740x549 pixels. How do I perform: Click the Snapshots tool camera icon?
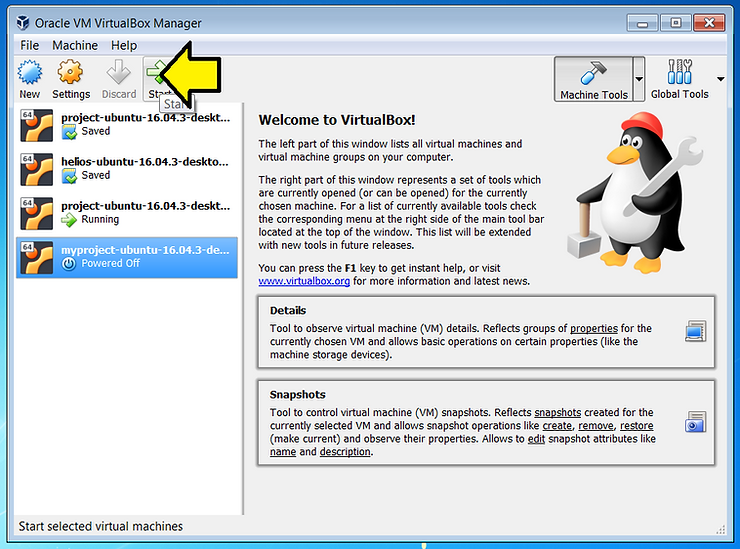tap(695, 422)
